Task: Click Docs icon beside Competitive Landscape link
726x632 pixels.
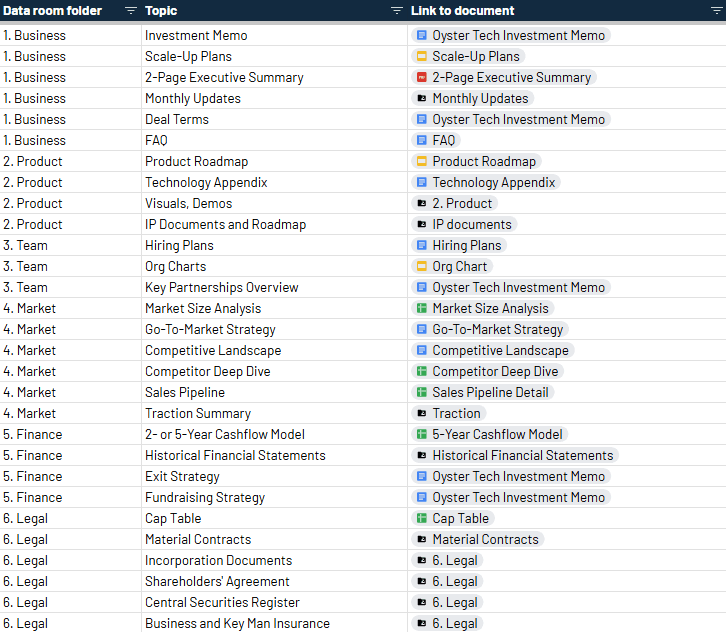Action: (422, 350)
